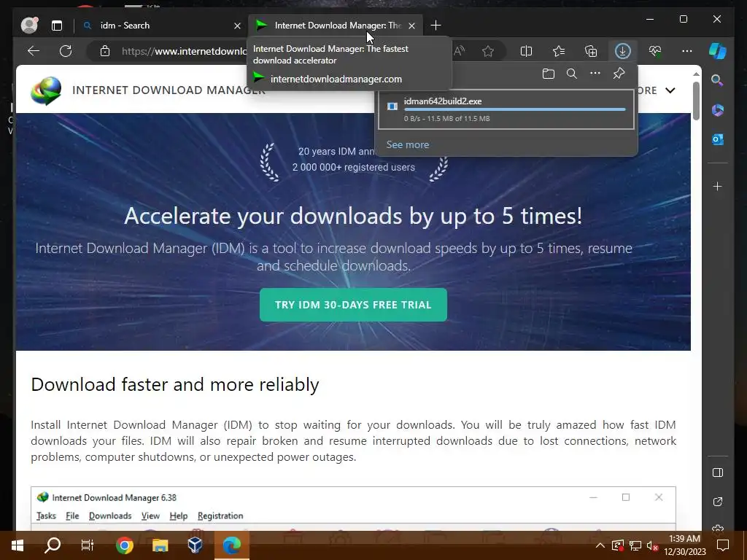
Task: Open the Windows Start menu
Action: (x=18, y=545)
